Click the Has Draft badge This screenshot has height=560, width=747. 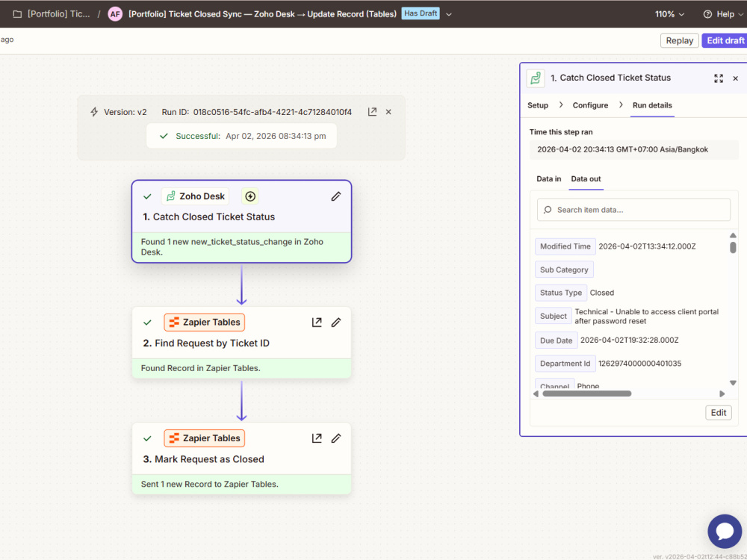420,13
